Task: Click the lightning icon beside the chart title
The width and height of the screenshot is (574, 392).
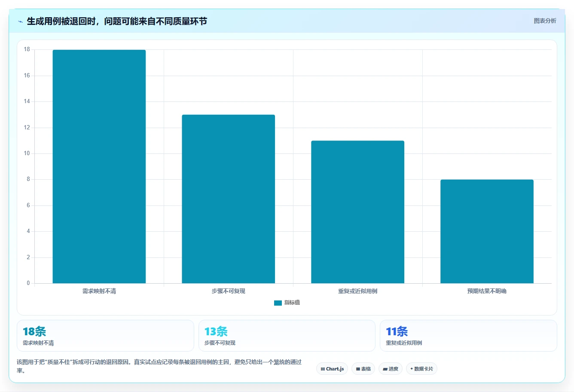Action: [x=20, y=21]
